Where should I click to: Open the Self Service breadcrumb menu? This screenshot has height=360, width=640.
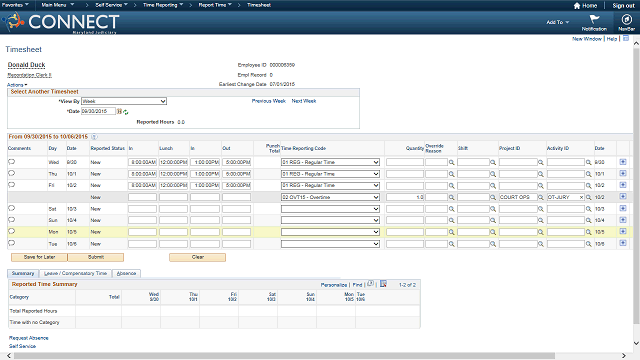pyautogui.click(x=111, y=5)
